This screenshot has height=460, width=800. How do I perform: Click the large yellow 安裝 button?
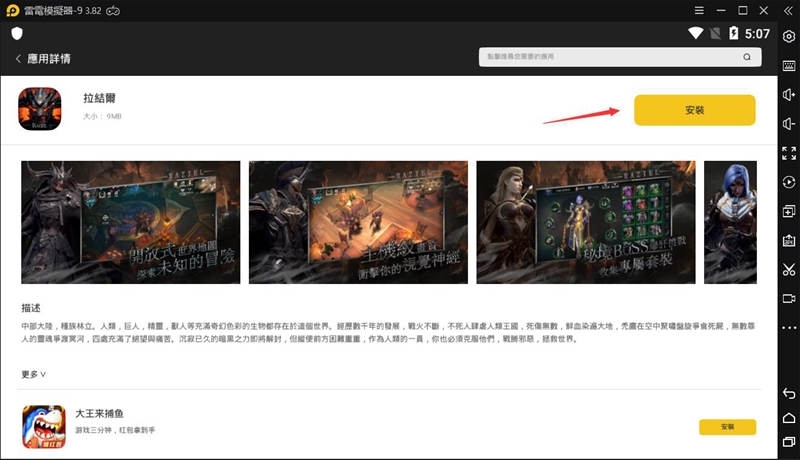click(694, 110)
